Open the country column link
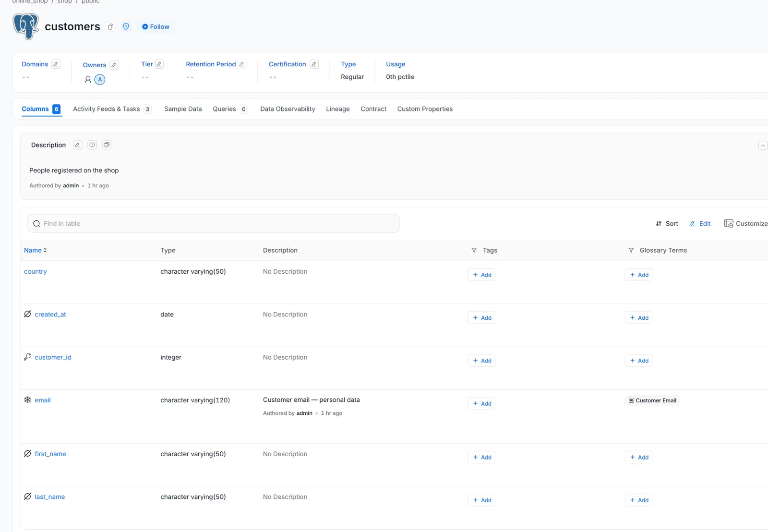This screenshot has width=768, height=532. point(36,272)
